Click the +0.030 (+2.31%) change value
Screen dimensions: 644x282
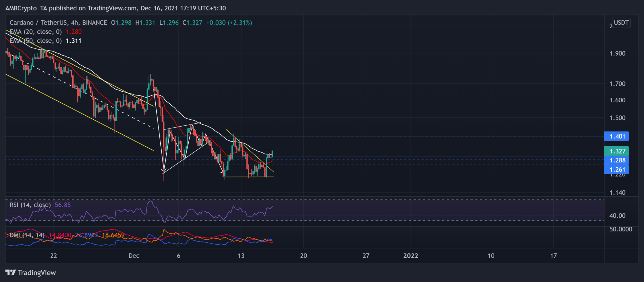[229, 23]
